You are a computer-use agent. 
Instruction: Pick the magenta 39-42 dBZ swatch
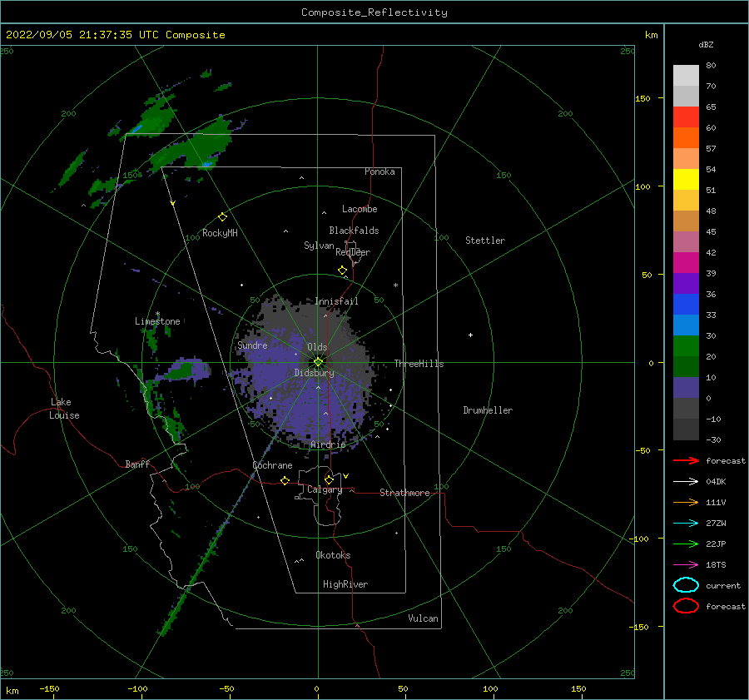pyautogui.click(x=686, y=263)
